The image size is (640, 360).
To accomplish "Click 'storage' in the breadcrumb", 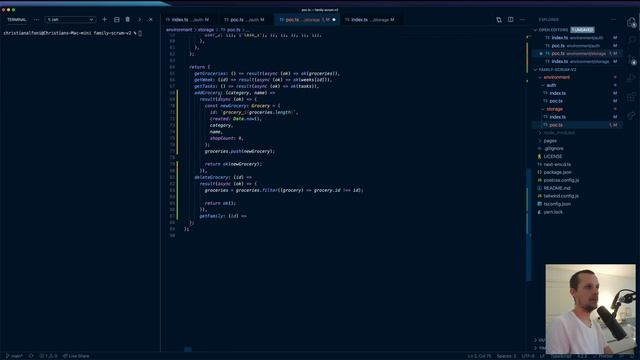I will tap(206, 30).
